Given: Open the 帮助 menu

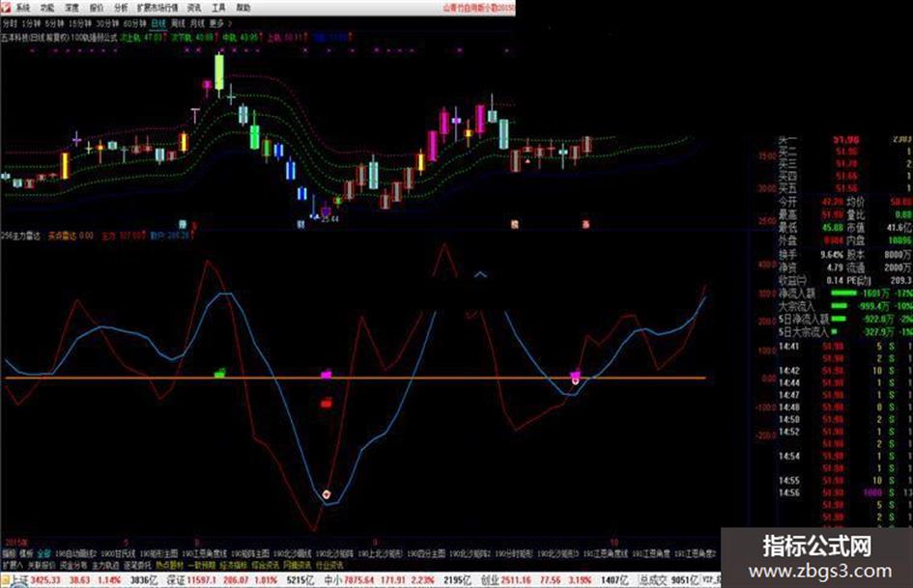Looking at the screenshot, I should pos(243,8).
